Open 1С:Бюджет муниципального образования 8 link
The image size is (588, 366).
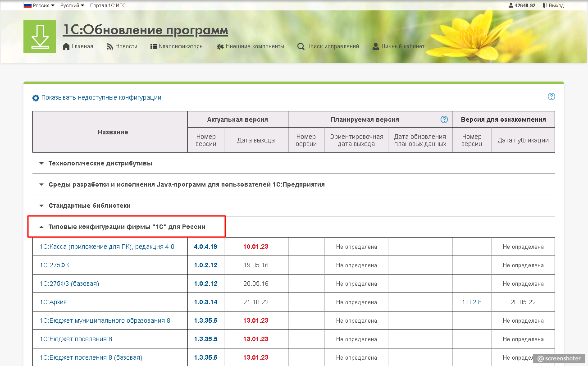tap(105, 320)
